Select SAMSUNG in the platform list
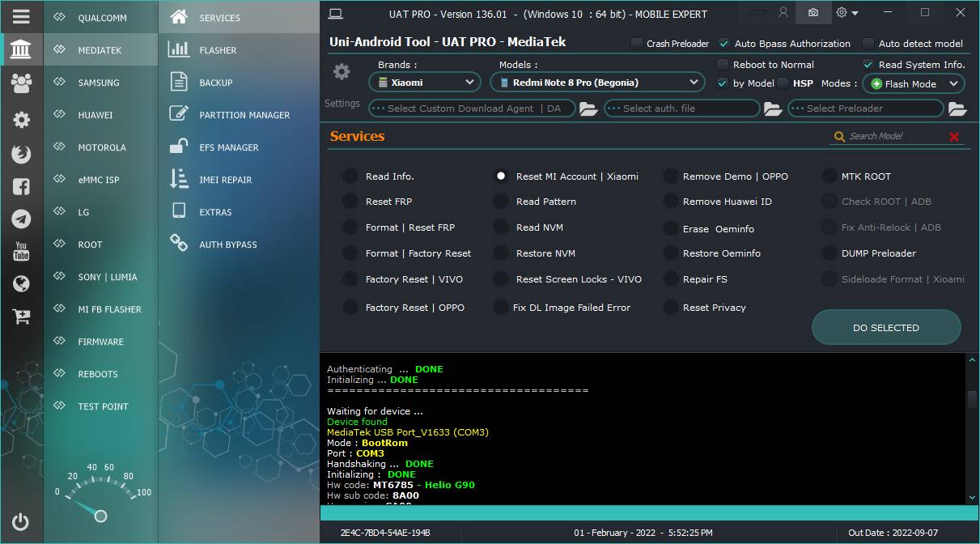 click(100, 83)
